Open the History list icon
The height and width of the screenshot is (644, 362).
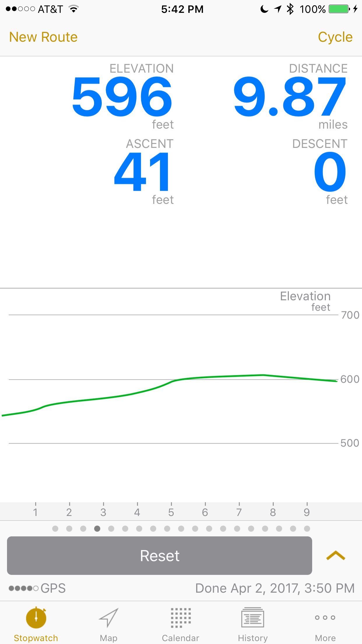point(253,617)
